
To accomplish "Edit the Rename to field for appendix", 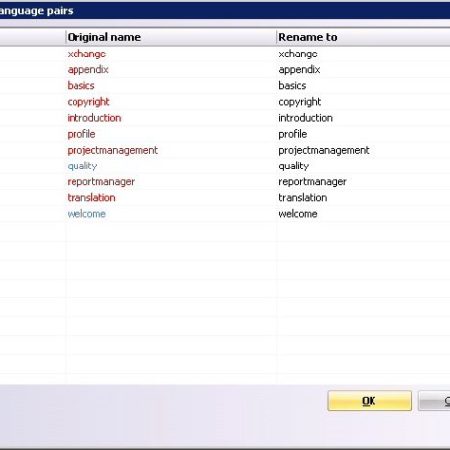I will (x=363, y=70).
